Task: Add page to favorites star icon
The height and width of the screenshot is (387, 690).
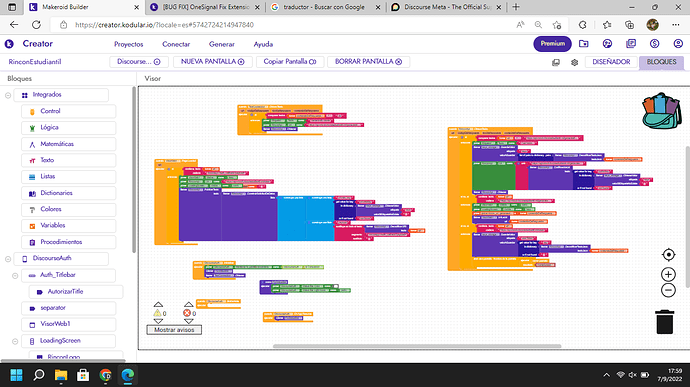Action: pyautogui.click(x=557, y=25)
